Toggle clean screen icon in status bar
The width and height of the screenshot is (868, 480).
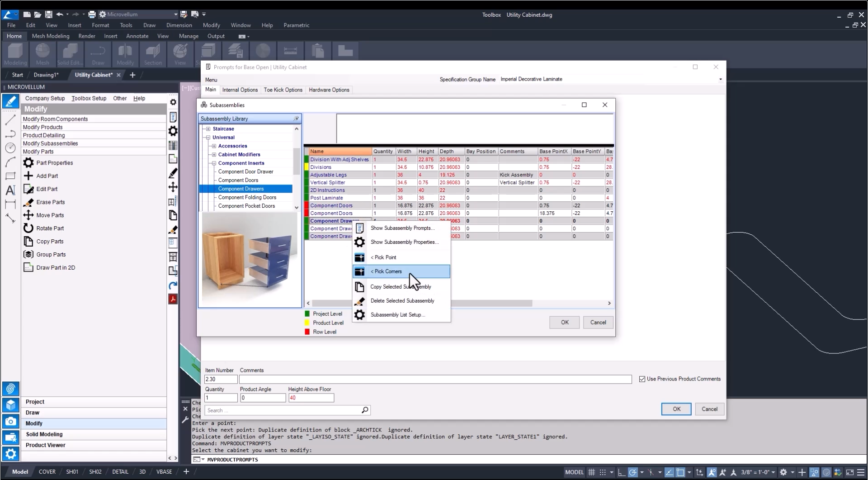(x=850, y=472)
